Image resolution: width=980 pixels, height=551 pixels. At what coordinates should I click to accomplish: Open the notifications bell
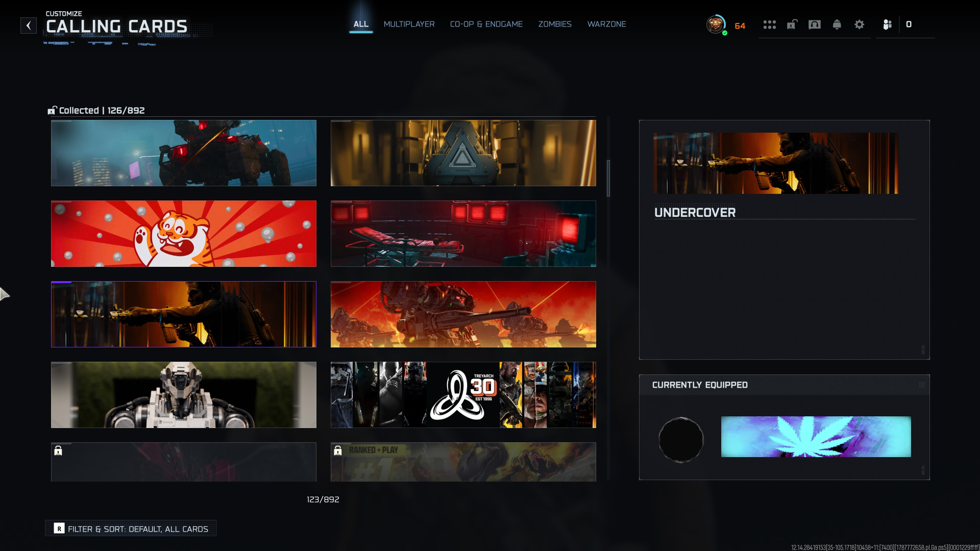pos(837,24)
